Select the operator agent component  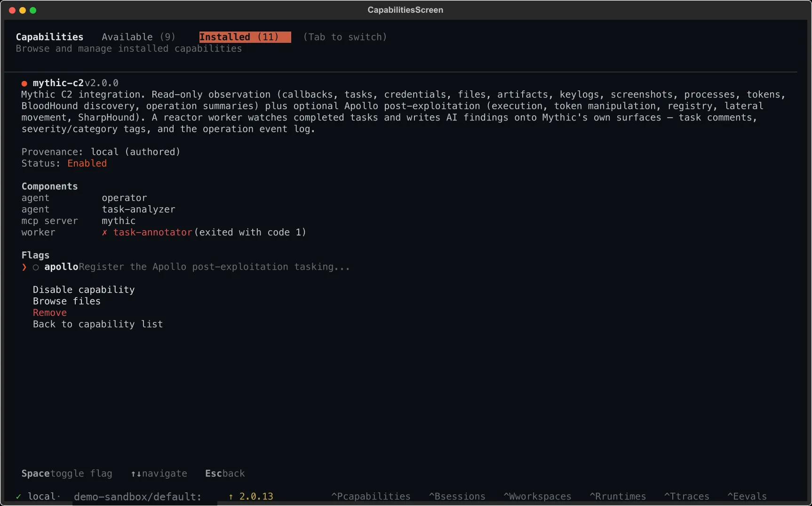pyautogui.click(x=124, y=198)
